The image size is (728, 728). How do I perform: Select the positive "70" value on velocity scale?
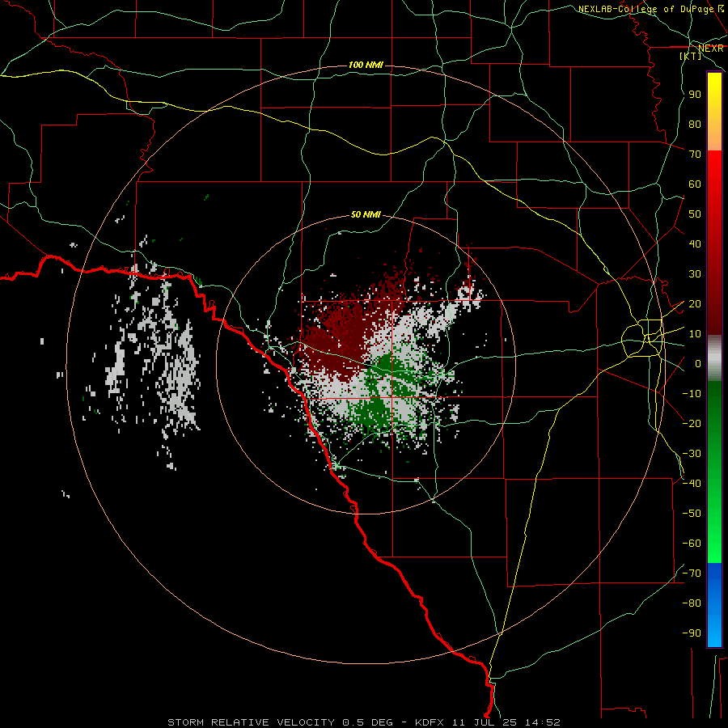695,154
